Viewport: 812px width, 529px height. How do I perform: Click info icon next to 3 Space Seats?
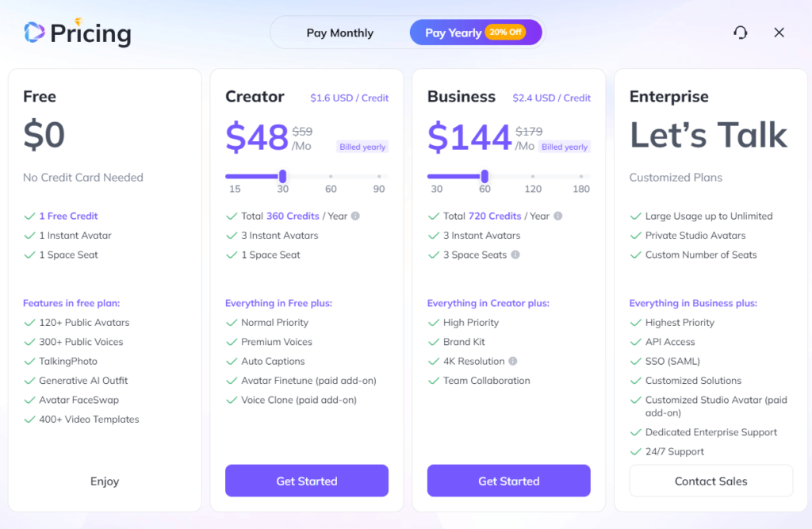[515, 255]
